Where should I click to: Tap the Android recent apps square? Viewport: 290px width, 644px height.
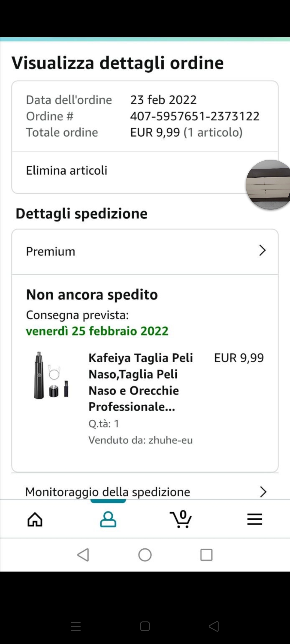tap(206, 555)
